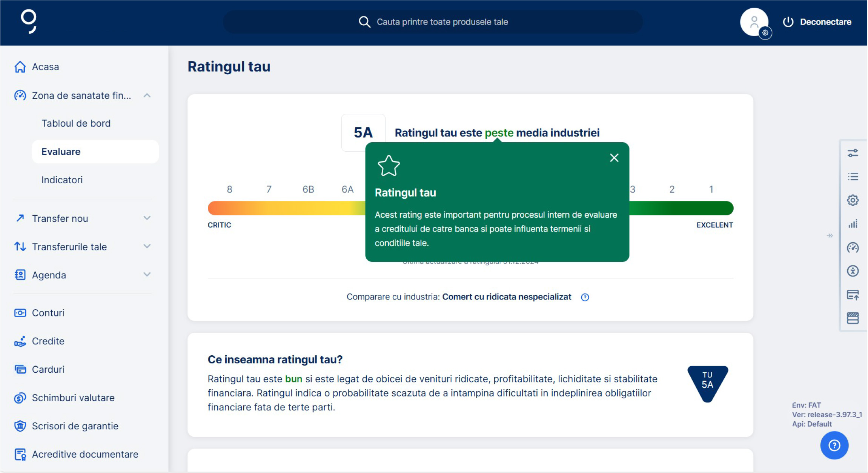Select the Indicatori submenu item
Image resolution: width=868 pixels, height=473 pixels.
pyautogui.click(x=62, y=180)
